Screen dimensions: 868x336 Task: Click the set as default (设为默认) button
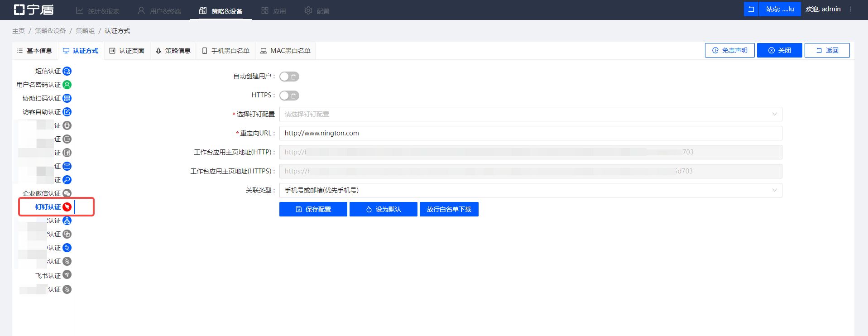click(x=383, y=209)
